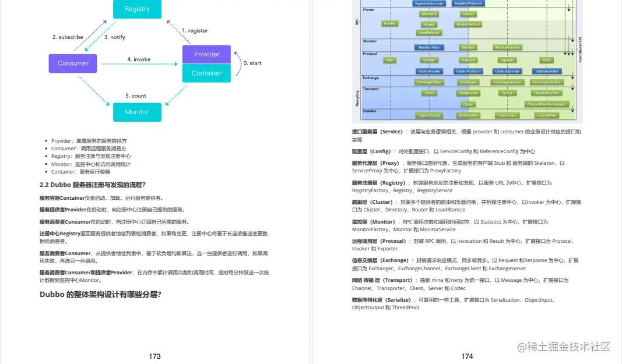Click the '3. notify' arrow label
The image size is (622, 364).
tap(115, 37)
